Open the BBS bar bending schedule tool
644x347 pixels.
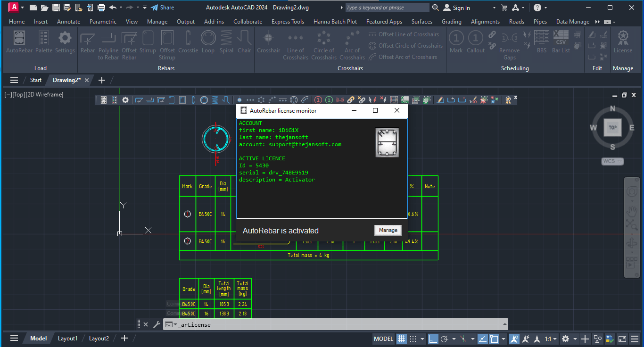542,42
